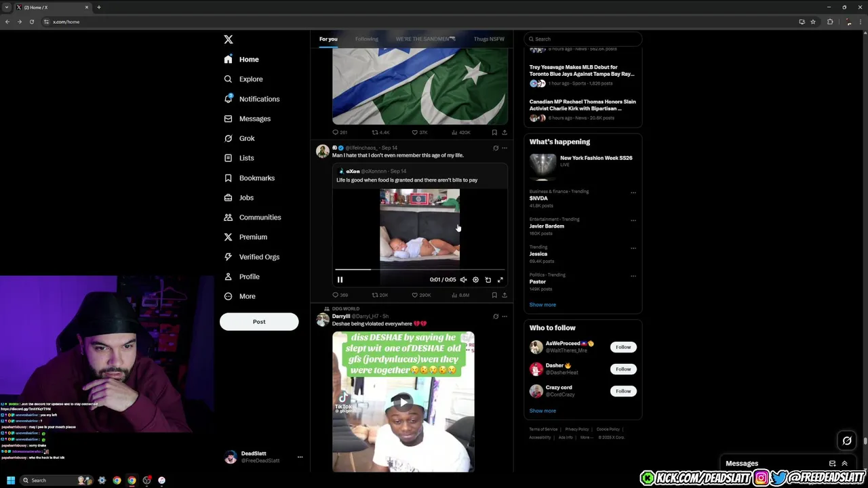Pause the baby video
This screenshot has width=868, height=488.
[x=340, y=280]
